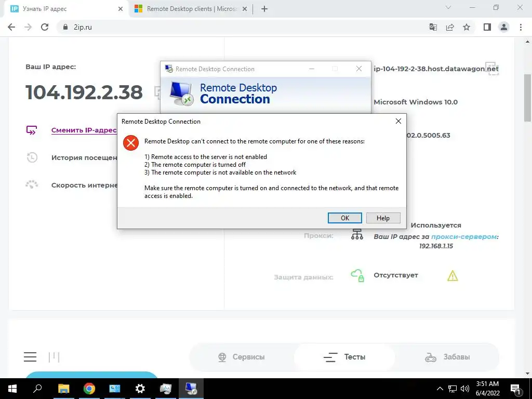Close the Remote Desktop Connection window

coord(359,69)
